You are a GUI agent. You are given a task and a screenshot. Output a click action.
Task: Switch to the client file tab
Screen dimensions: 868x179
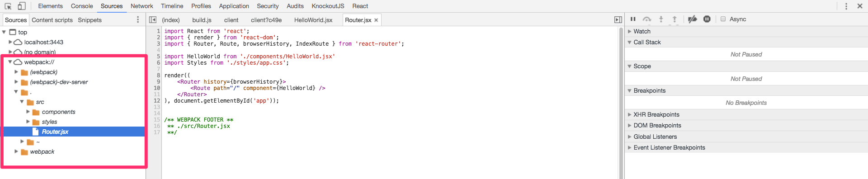[231, 20]
